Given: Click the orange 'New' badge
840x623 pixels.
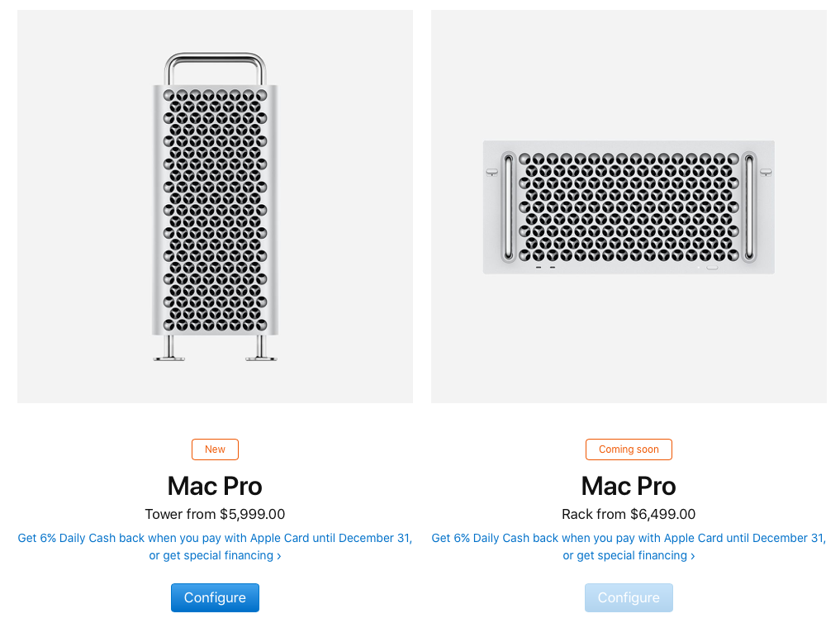Looking at the screenshot, I should click(x=215, y=449).
